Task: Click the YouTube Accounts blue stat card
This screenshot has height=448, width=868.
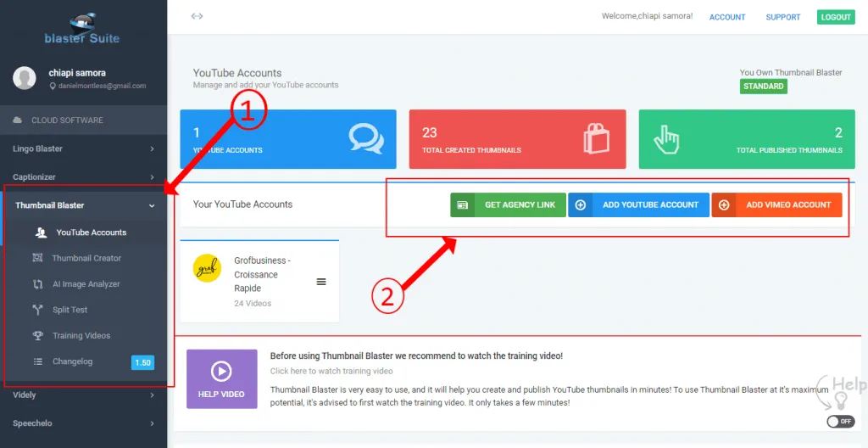Action: [288, 139]
